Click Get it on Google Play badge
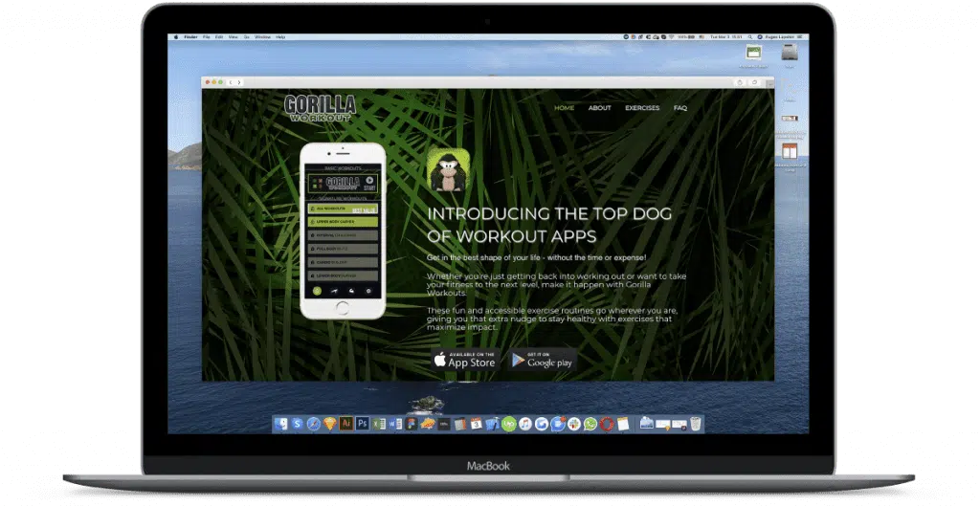980x506 pixels. (542, 360)
